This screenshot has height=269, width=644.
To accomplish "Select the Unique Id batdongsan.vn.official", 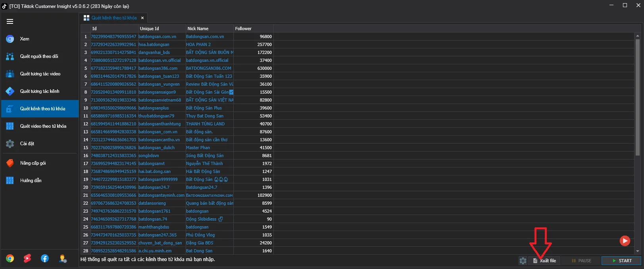I will 162,60.
